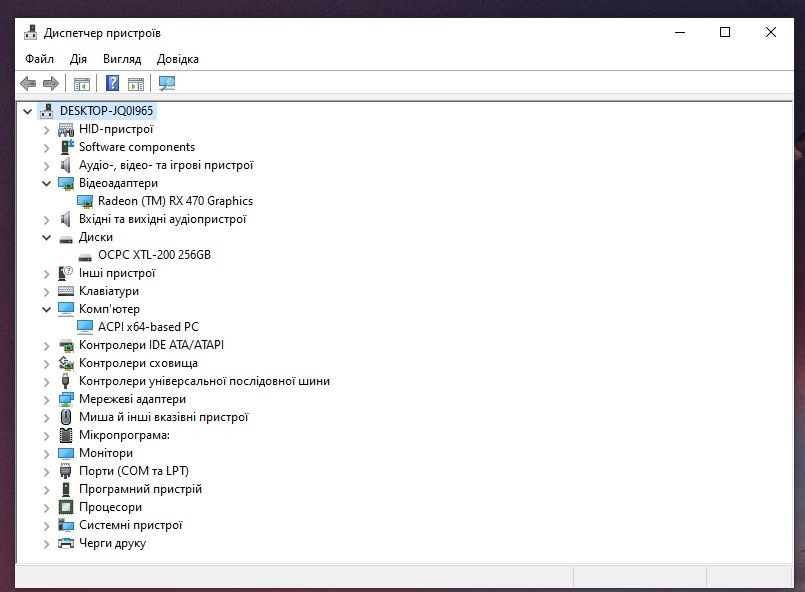Toggle the console tree pane toolbar icon

(82, 83)
